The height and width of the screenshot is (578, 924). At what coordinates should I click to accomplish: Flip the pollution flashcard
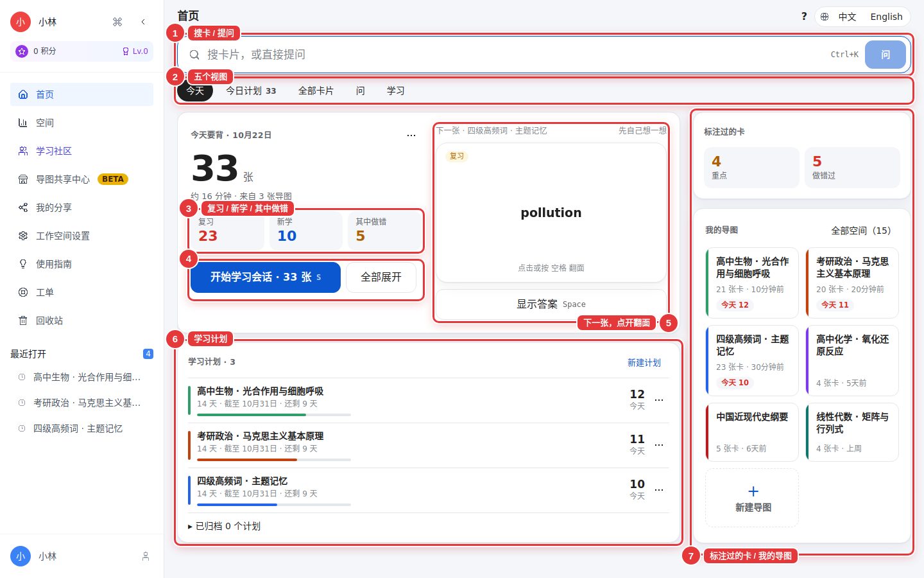tap(551, 213)
